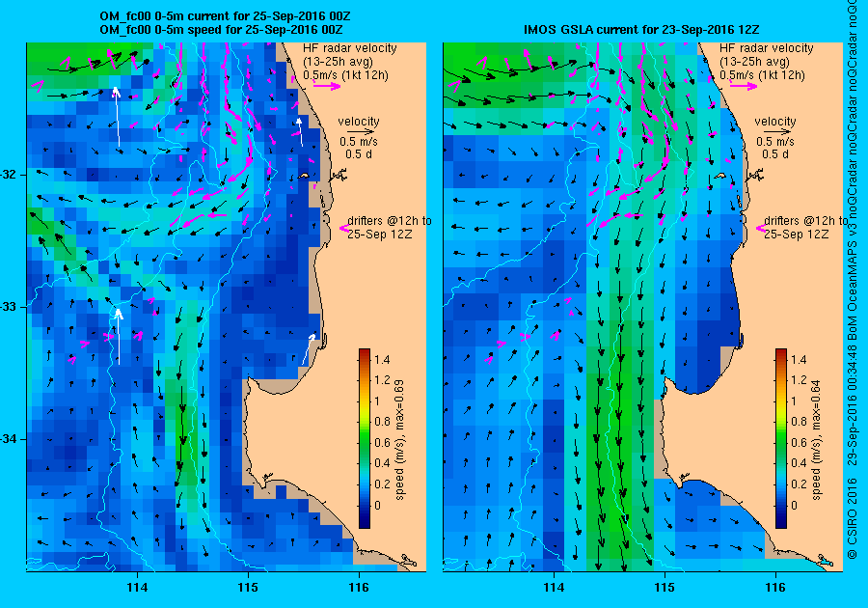
Task: Click 'HF radar velocity' label in right map legend
Action: coord(767,48)
